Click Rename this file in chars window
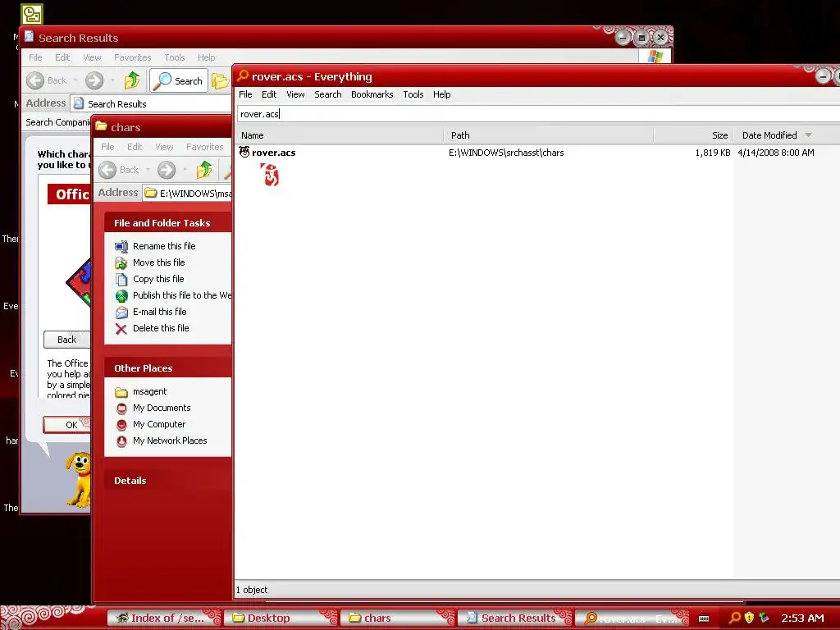The height and width of the screenshot is (630, 840). pyautogui.click(x=164, y=246)
